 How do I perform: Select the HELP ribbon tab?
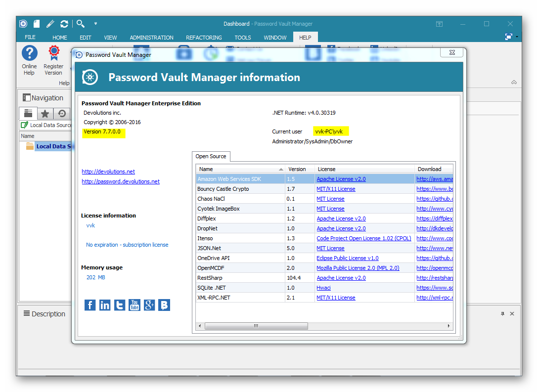[x=306, y=38]
